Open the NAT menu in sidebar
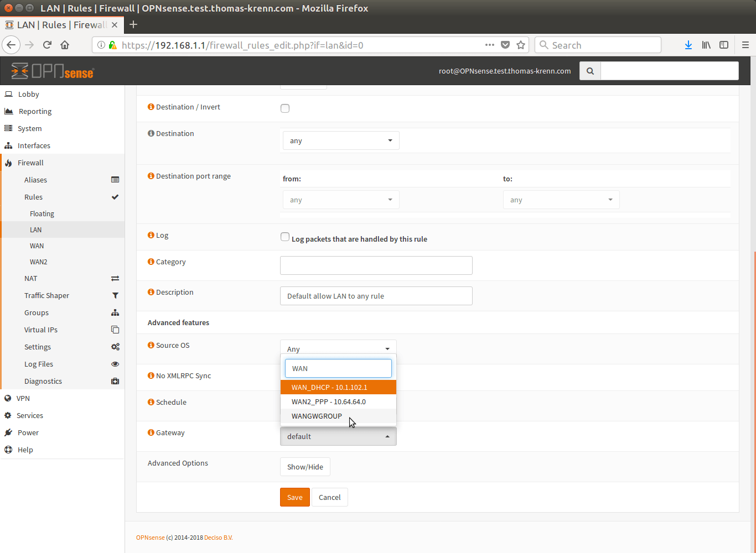 (31, 279)
